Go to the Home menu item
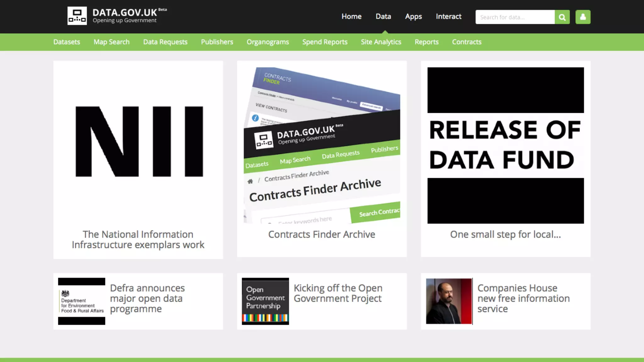The width and height of the screenshot is (644, 362). pos(351,16)
